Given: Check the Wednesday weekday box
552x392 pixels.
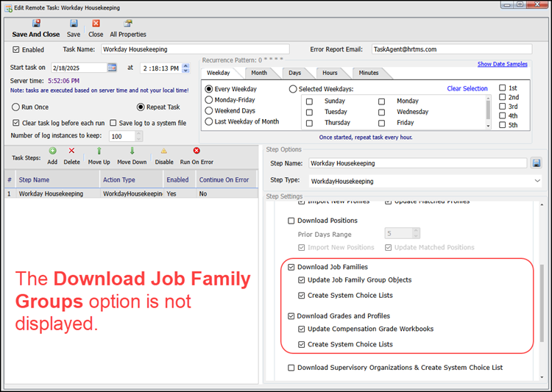Looking at the screenshot, I should (381, 113).
